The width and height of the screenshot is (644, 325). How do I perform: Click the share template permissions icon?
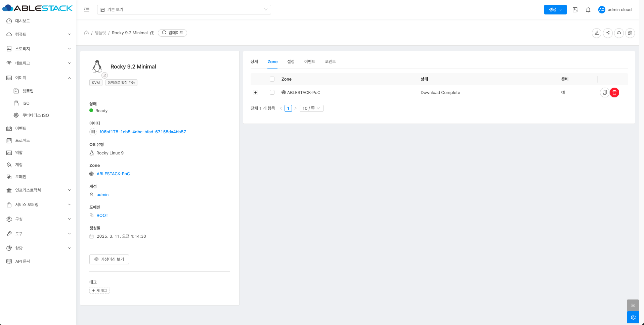coord(608,33)
